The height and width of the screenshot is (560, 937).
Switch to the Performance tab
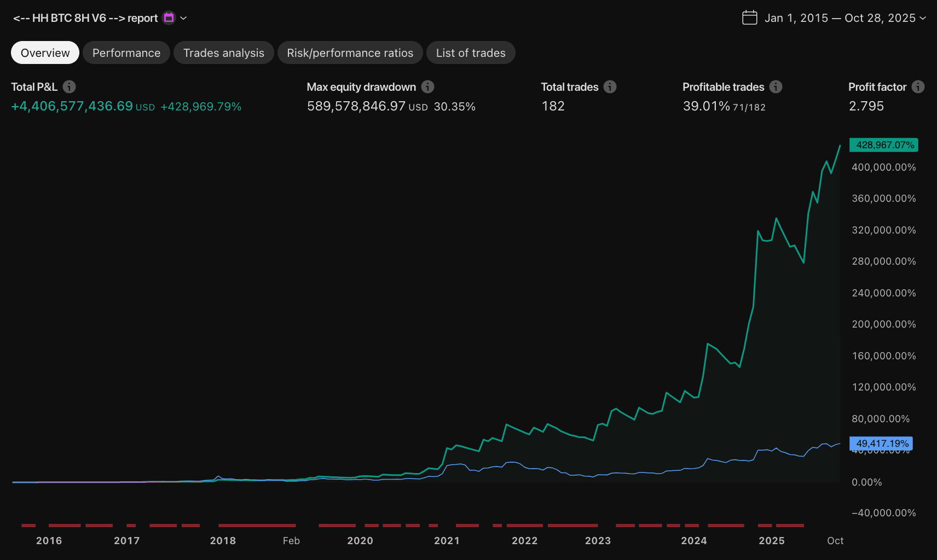[x=126, y=52]
